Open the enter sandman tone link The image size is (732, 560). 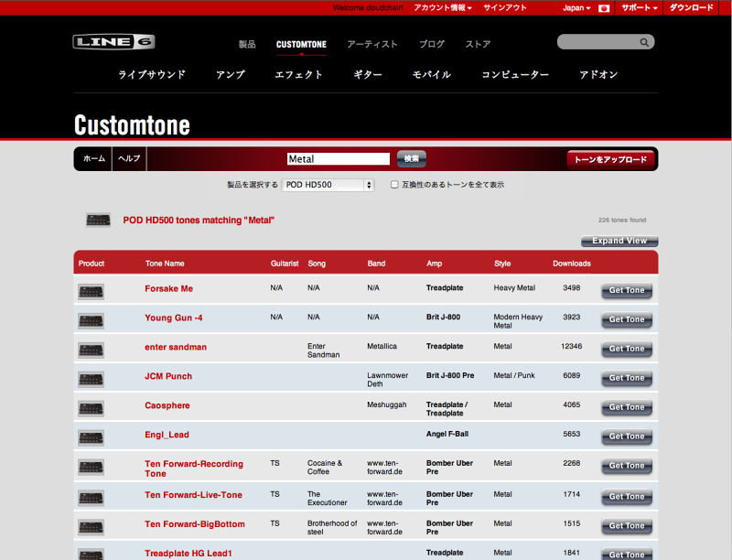point(176,347)
